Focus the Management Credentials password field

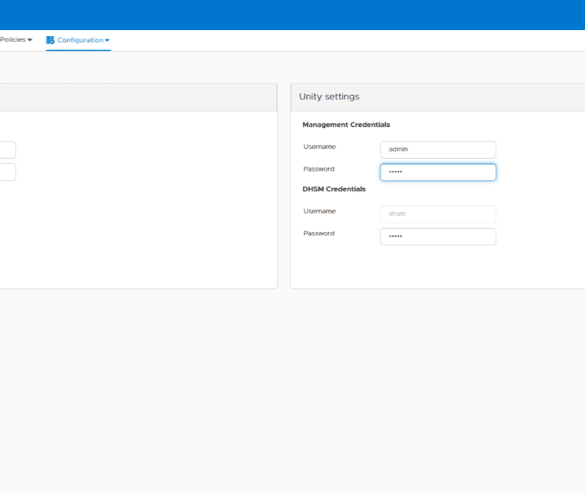438,172
